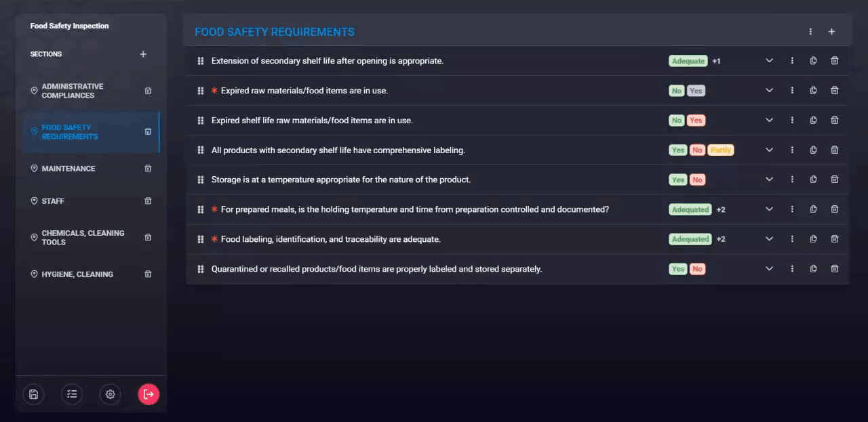Click the save icon in the bottom toolbar
The image size is (868, 422).
[x=33, y=394]
